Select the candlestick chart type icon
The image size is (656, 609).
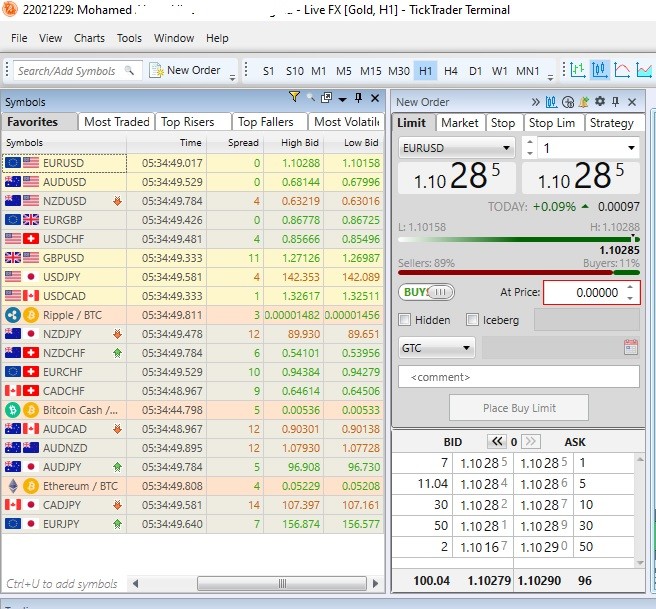point(600,70)
